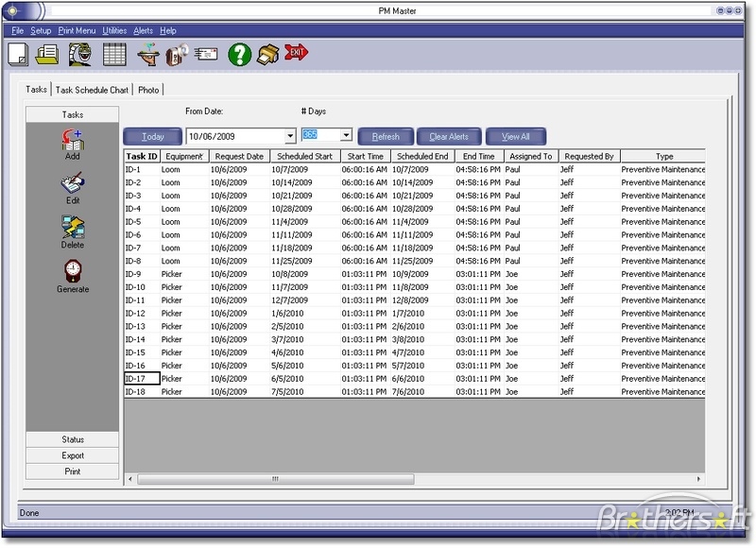Click the blank page toolbar icon

click(18, 54)
